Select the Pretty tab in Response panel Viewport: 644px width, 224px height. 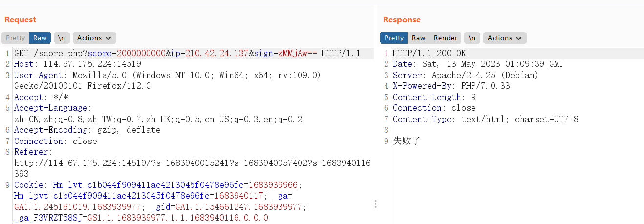coord(394,38)
